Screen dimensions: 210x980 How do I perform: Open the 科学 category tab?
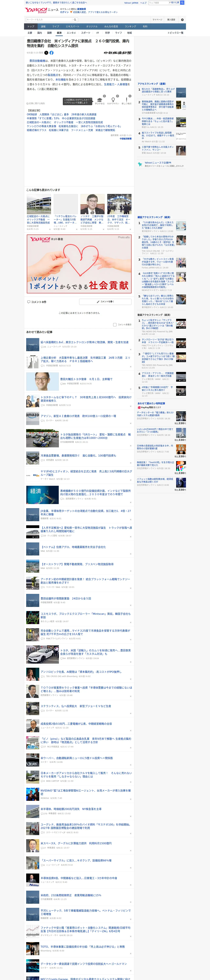pyautogui.click(x=107, y=33)
